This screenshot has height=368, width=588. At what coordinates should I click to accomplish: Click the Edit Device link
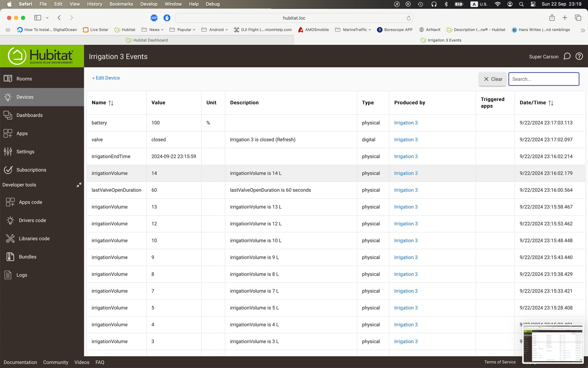(x=106, y=78)
